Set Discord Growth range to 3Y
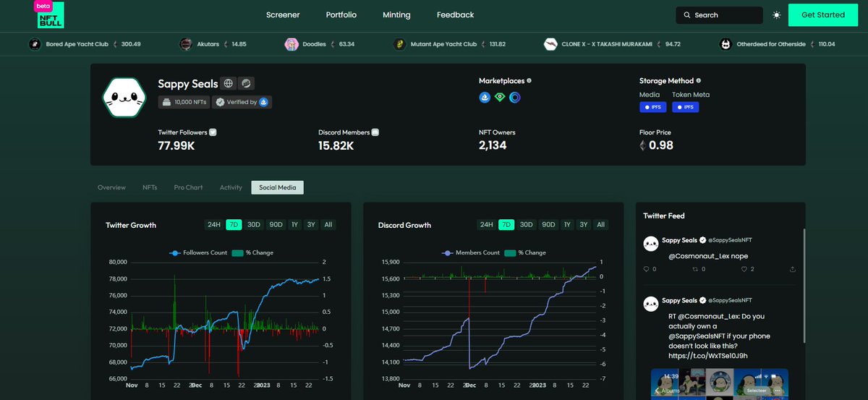This screenshot has width=868, height=400. point(584,225)
